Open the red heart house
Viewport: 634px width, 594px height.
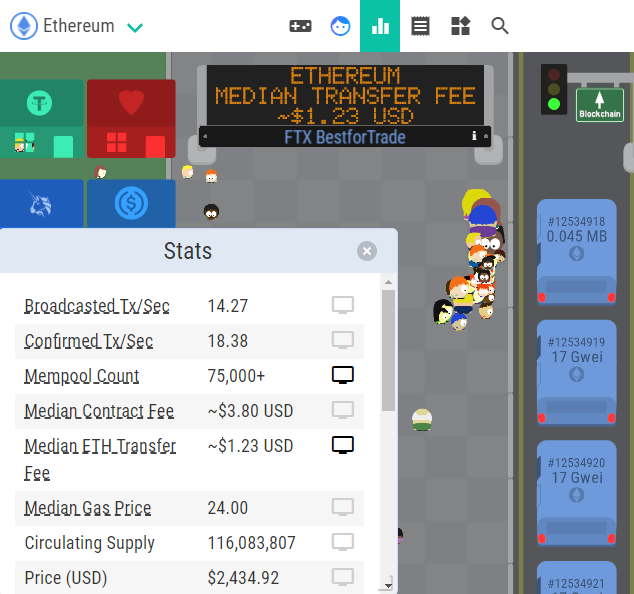(131, 119)
